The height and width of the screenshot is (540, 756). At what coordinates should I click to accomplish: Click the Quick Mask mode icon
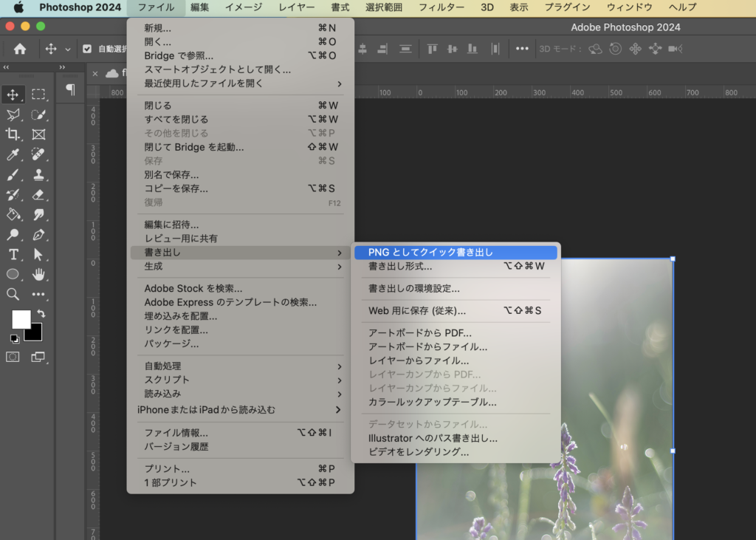click(x=13, y=357)
